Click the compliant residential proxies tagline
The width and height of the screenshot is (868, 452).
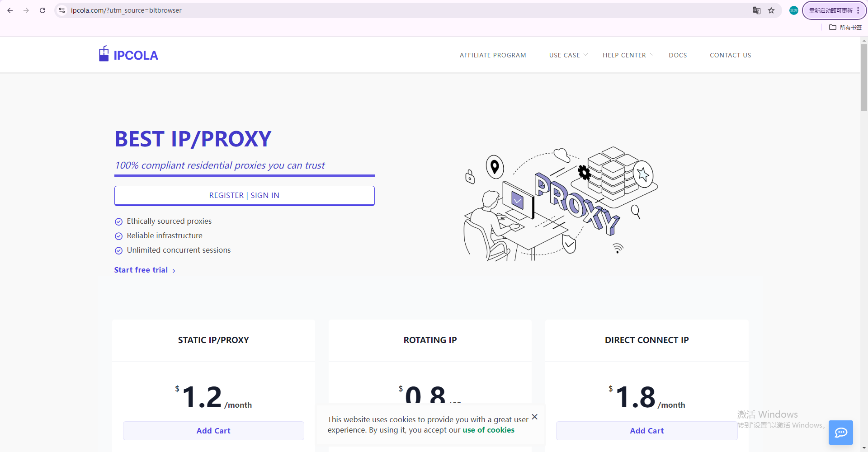(x=220, y=165)
